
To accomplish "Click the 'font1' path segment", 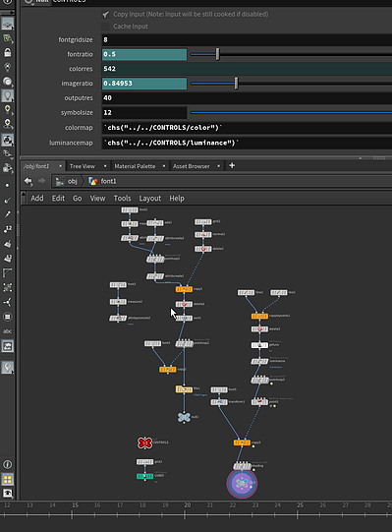I will click(103, 181).
